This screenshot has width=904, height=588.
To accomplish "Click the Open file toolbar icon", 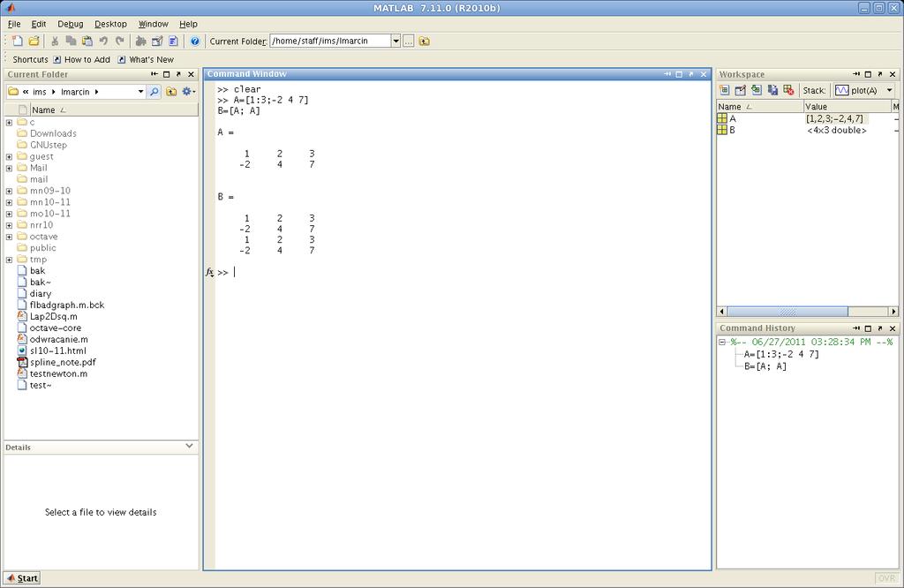I will [x=34, y=41].
